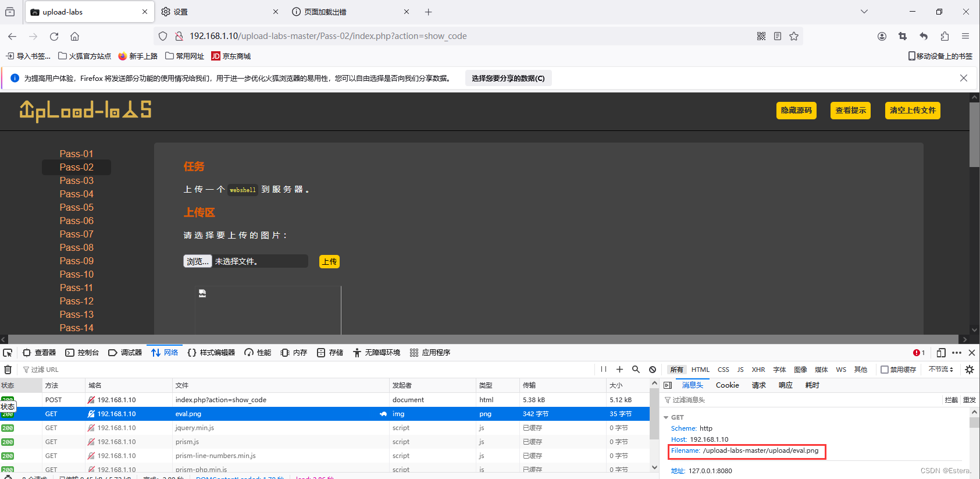
Task: Open devtools more options ellipsis
Action: pyautogui.click(x=957, y=353)
